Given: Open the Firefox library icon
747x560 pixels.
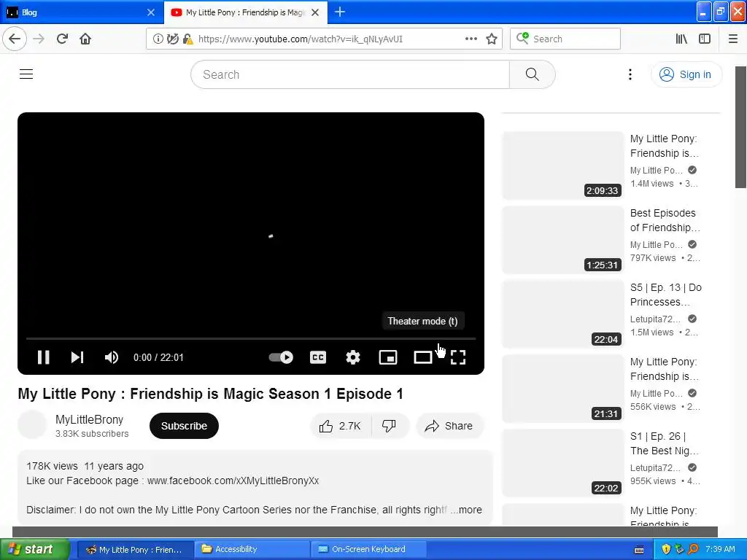Looking at the screenshot, I should (x=681, y=39).
